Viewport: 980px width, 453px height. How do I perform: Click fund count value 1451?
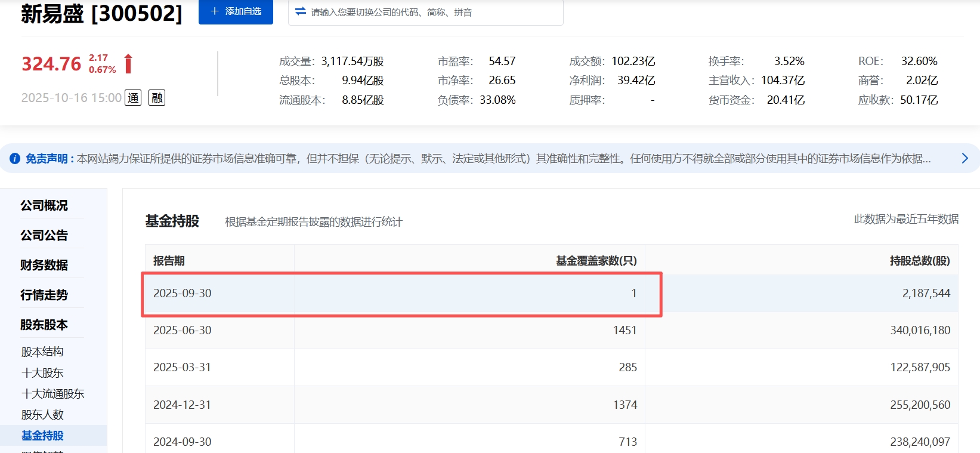(625, 330)
